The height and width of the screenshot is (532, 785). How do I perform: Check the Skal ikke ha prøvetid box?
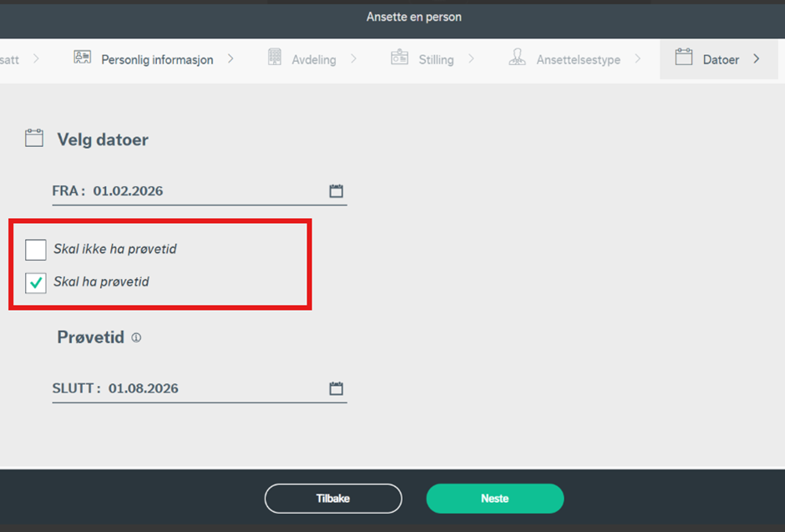36,249
